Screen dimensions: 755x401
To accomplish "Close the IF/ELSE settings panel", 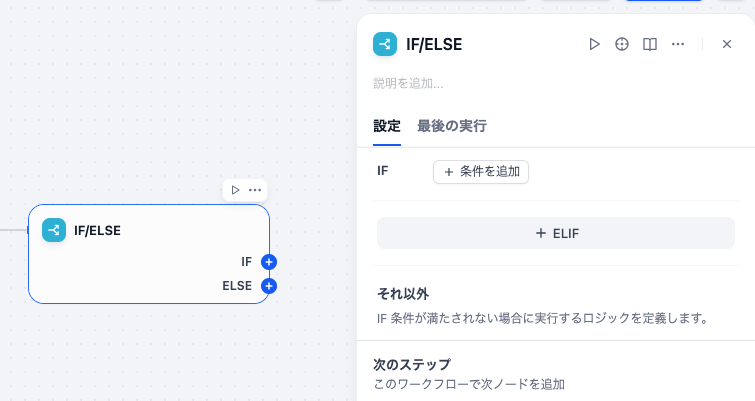I will [x=727, y=44].
